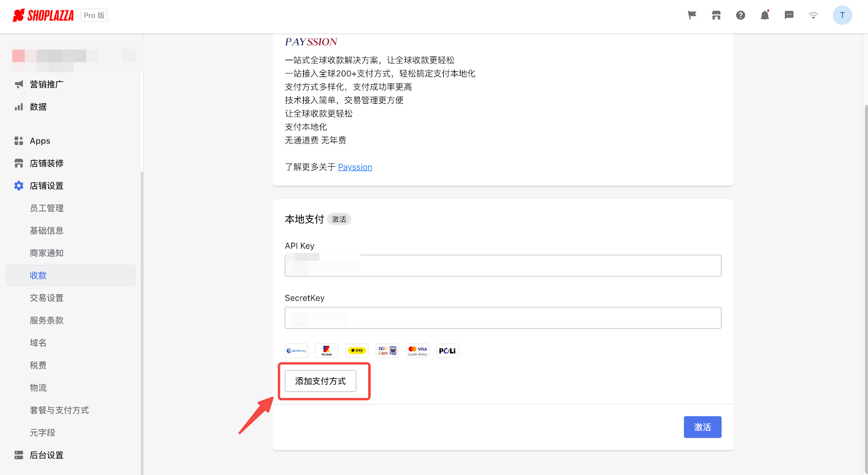Open the user avatar T menu
868x475 pixels.
coord(842,15)
